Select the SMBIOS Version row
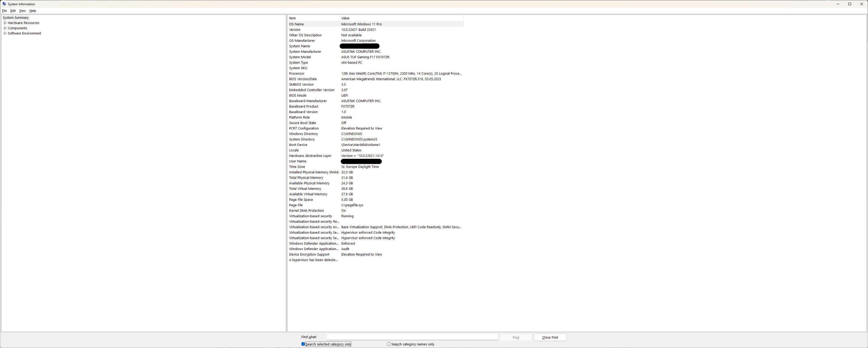 [376, 85]
